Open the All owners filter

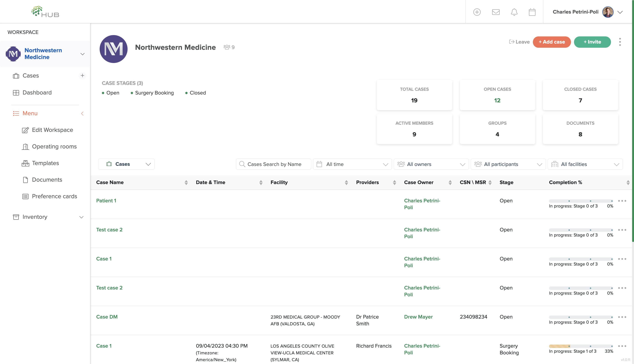[x=431, y=164]
